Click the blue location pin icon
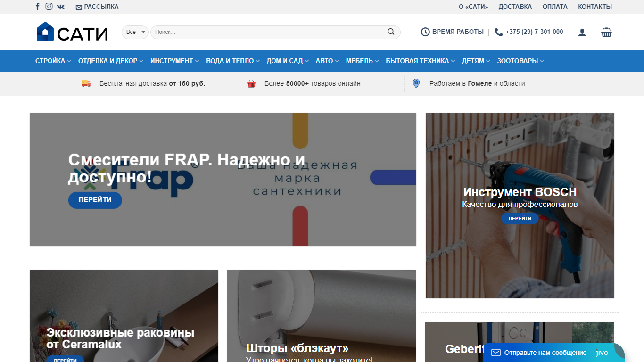This screenshot has width=644, height=362. click(416, 83)
